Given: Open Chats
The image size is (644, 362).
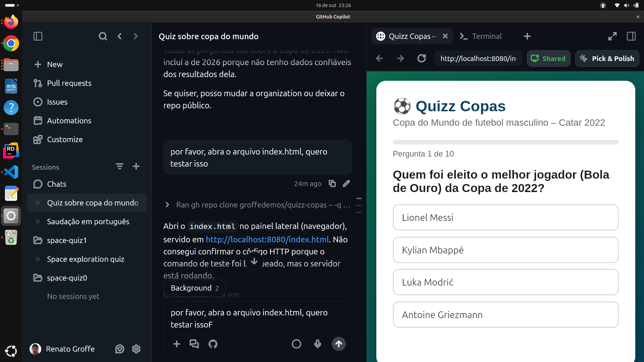Looking at the screenshot, I should tap(87, 184).
